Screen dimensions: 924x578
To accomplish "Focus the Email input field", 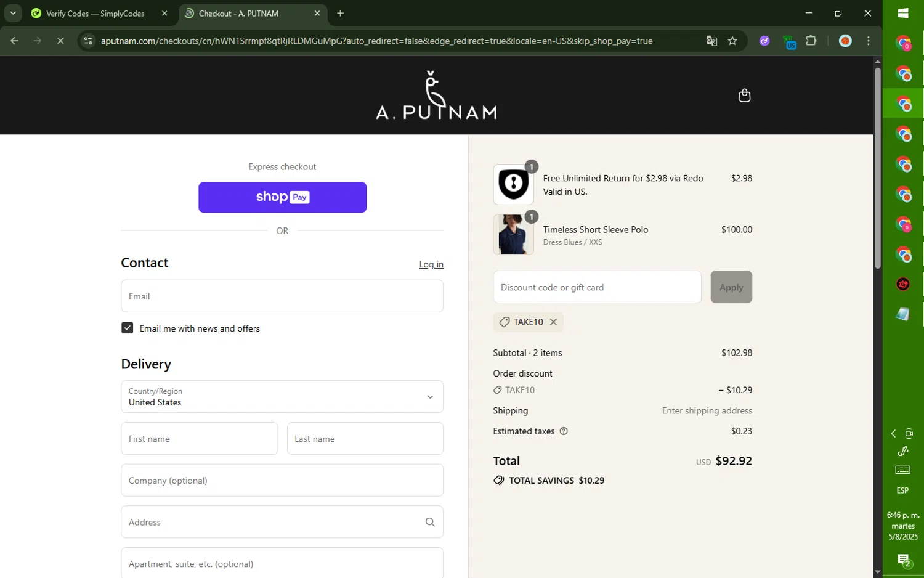I will click(x=282, y=296).
